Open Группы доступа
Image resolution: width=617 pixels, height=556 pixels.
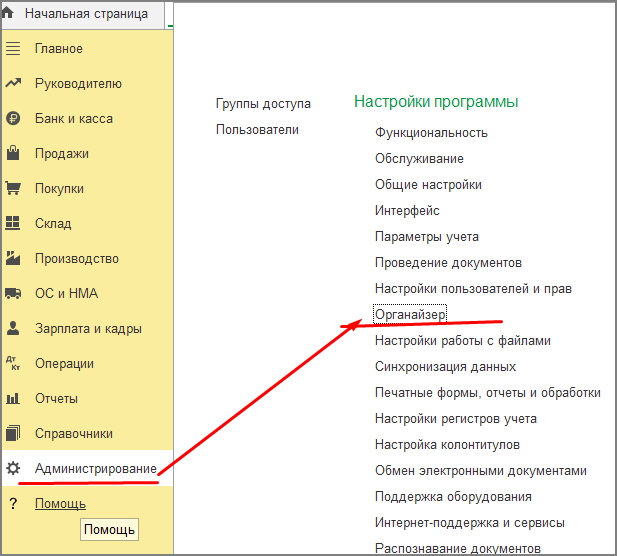(x=263, y=104)
